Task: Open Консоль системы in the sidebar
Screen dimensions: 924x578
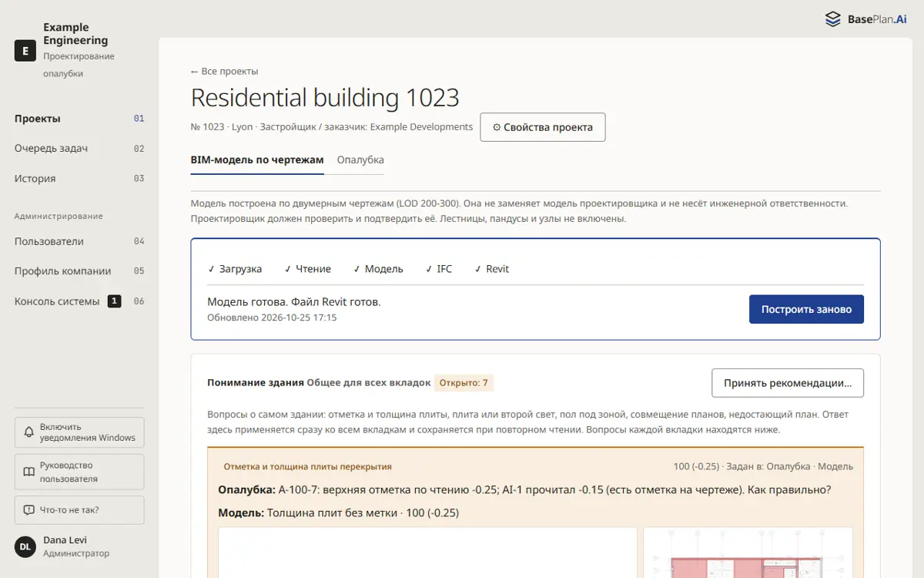Action: 79,301
